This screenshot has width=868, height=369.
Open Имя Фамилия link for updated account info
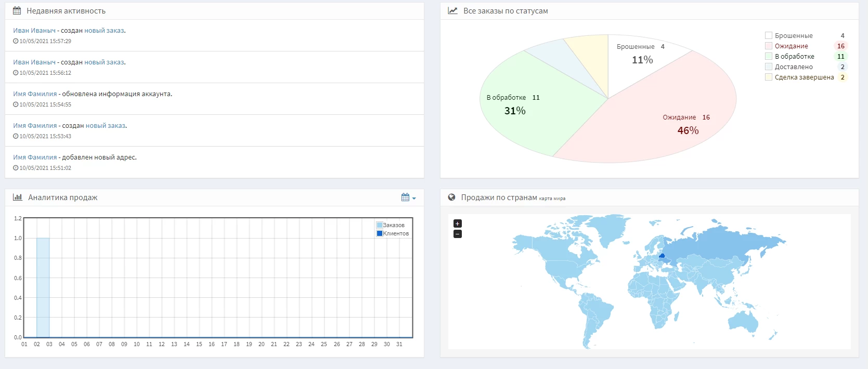pos(35,94)
